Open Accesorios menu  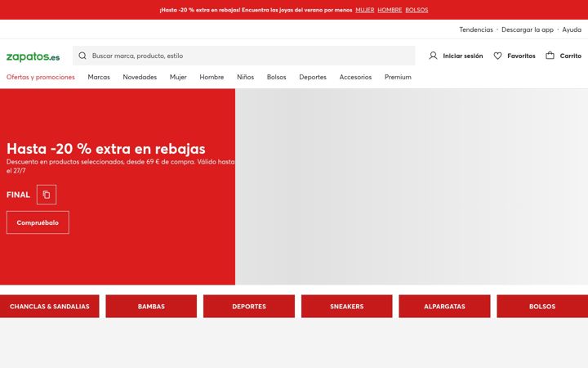click(x=355, y=77)
